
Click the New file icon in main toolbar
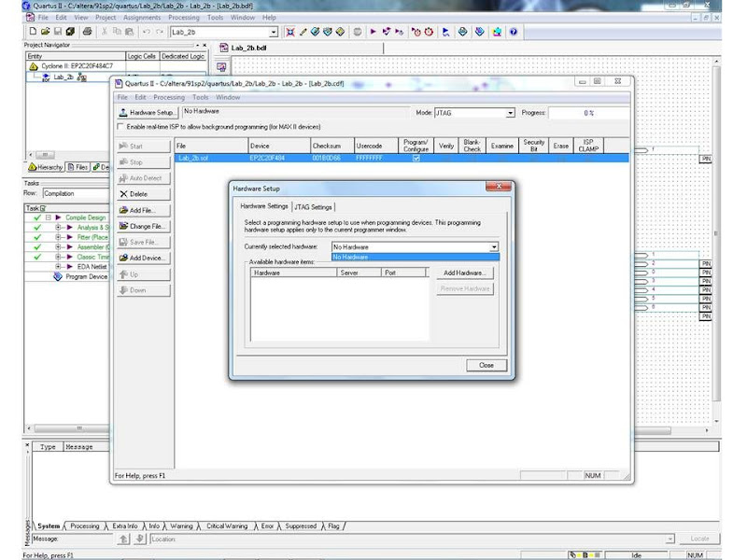(33, 32)
